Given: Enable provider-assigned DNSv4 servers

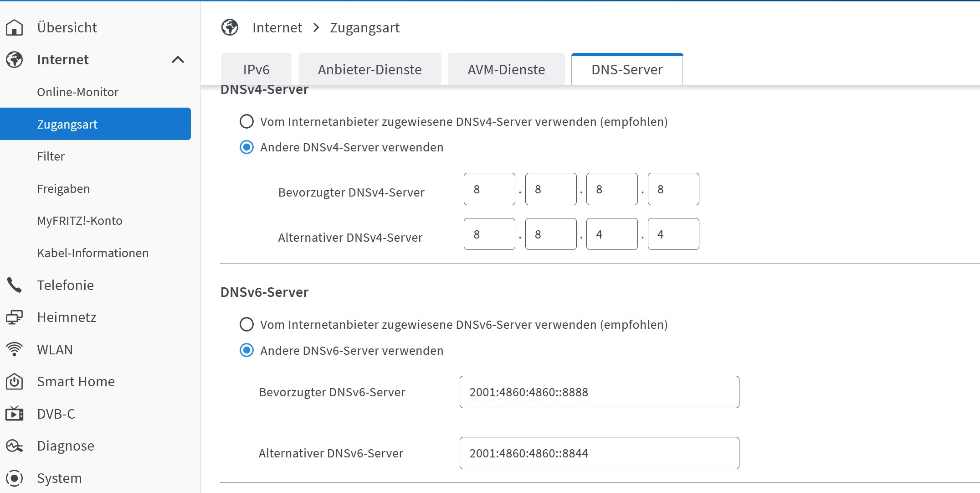Looking at the screenshot, I should tap(246, 121).
